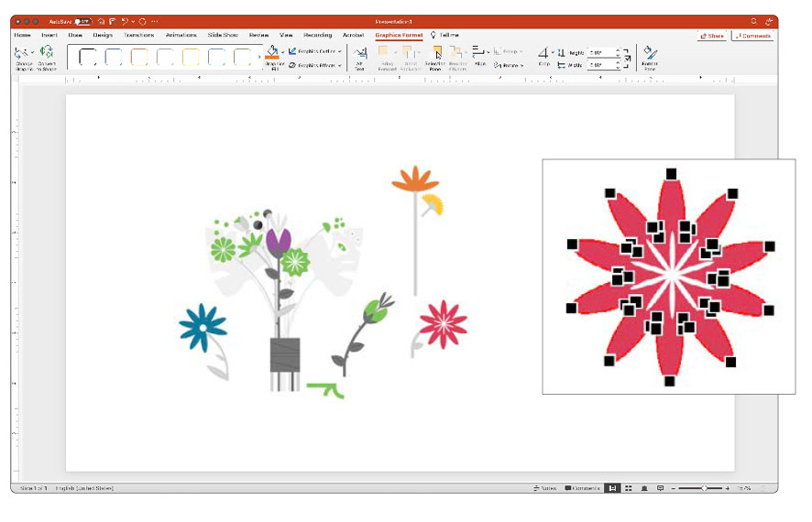
Task: Click the Crop tool icon
Action: [x=543, y=53]
